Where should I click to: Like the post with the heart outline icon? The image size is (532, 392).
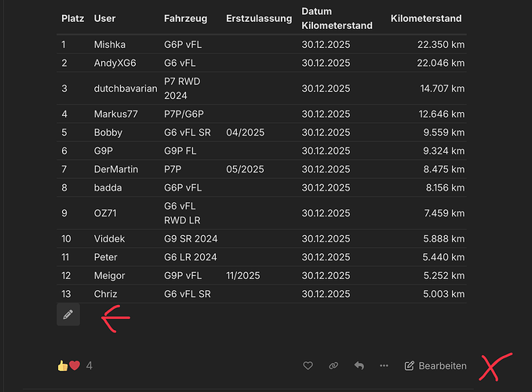308,365
